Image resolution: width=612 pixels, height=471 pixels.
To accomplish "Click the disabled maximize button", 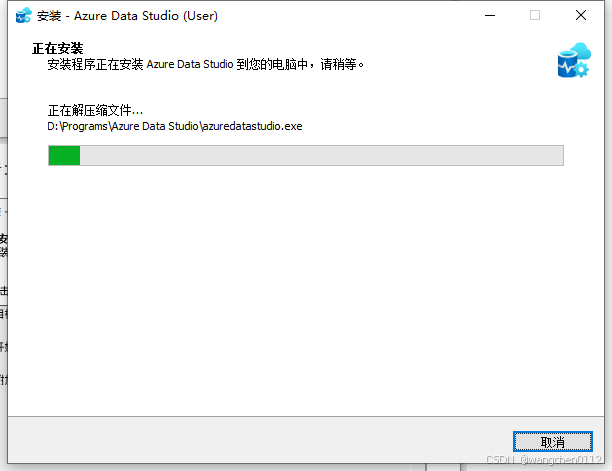I will tap(535, 16).
